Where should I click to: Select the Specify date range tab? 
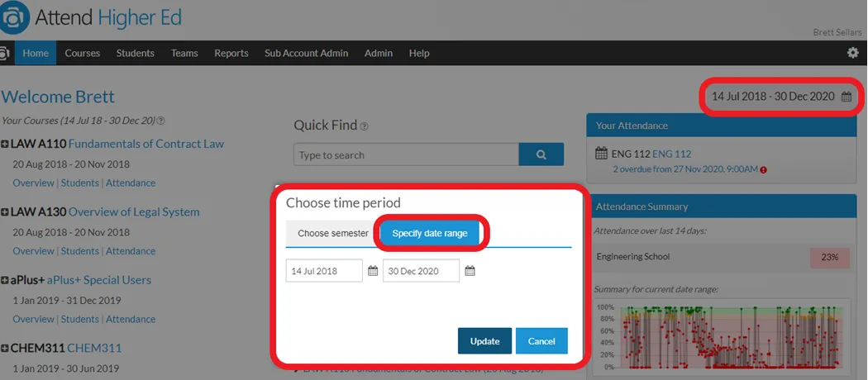click(x=430, y=234)
